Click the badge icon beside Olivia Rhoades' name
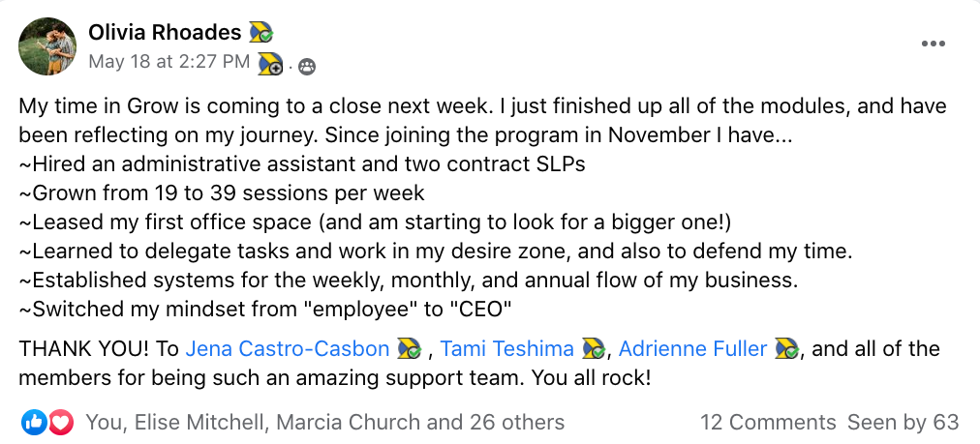Screen dimensions: 980x444 tap(261, 33)
